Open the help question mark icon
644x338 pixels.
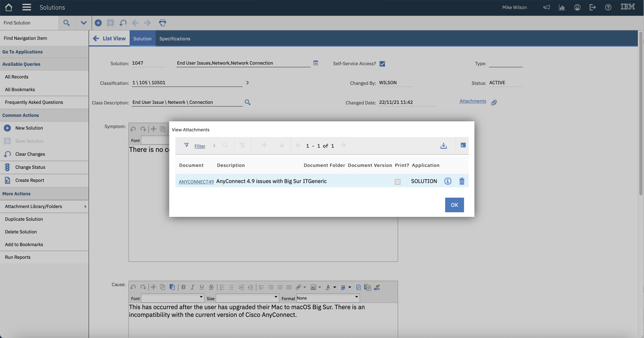(x=608, y=7)
